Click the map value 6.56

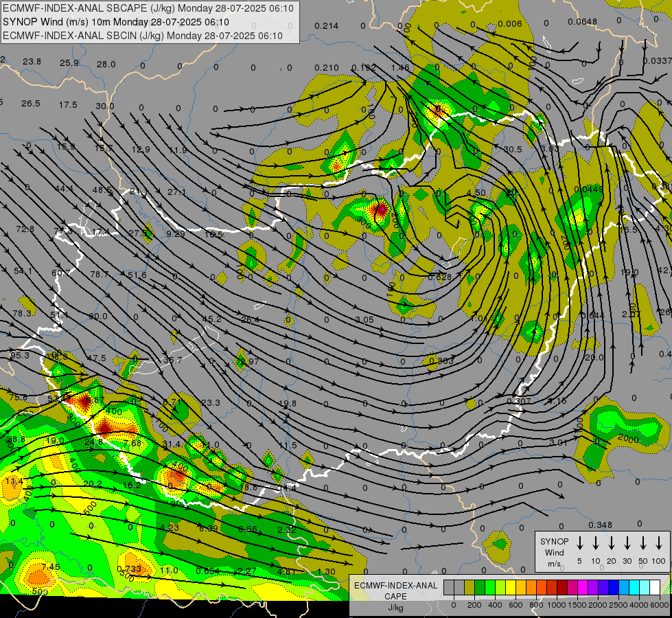click(248, 529)
